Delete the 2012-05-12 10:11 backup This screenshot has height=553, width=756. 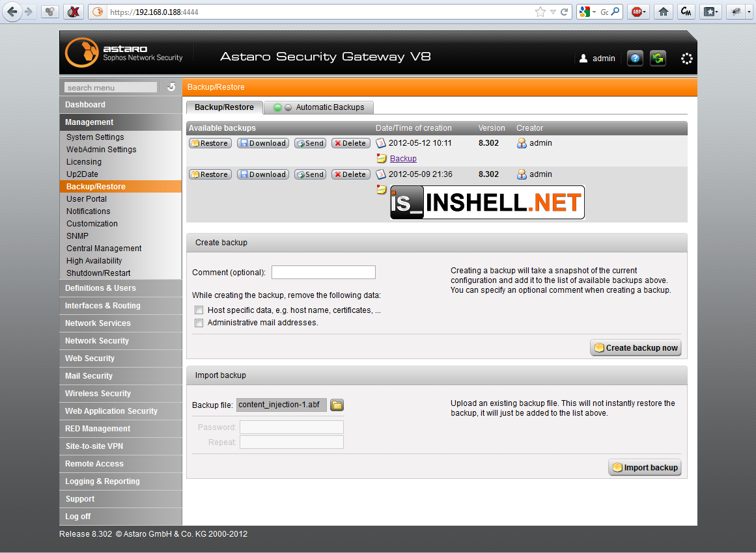click(350, 143)
